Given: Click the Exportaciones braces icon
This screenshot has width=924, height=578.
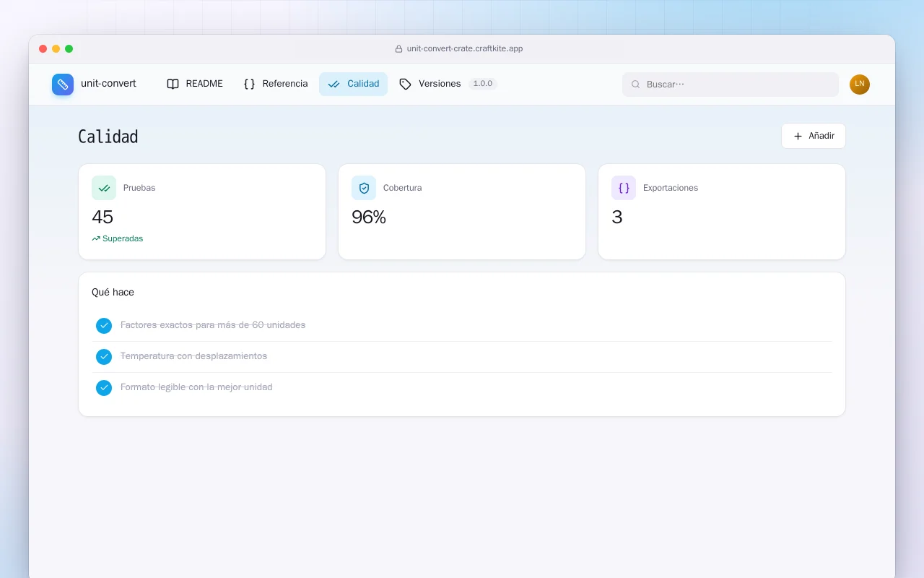Looking at the screenshot, I should (x=624, y=188).
